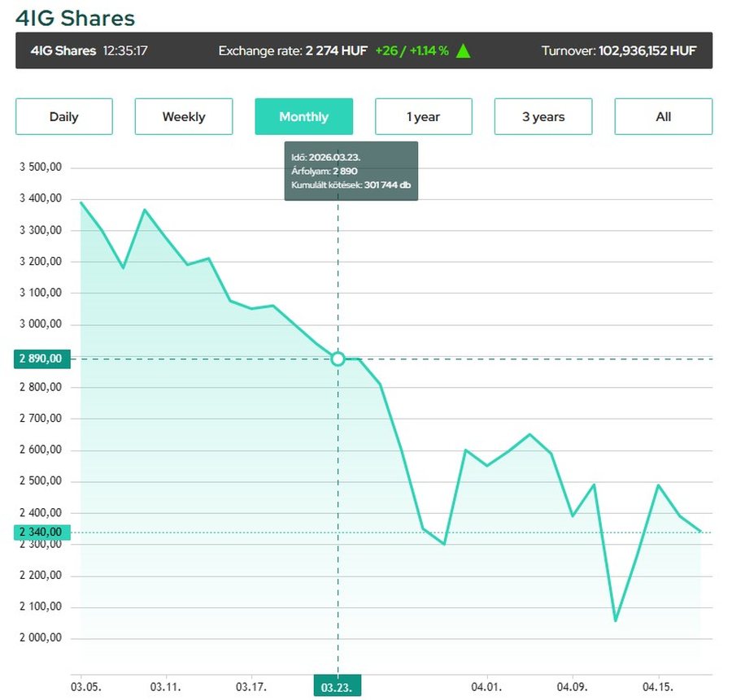Click the 03.05. x-axis date label

(85, 686)
